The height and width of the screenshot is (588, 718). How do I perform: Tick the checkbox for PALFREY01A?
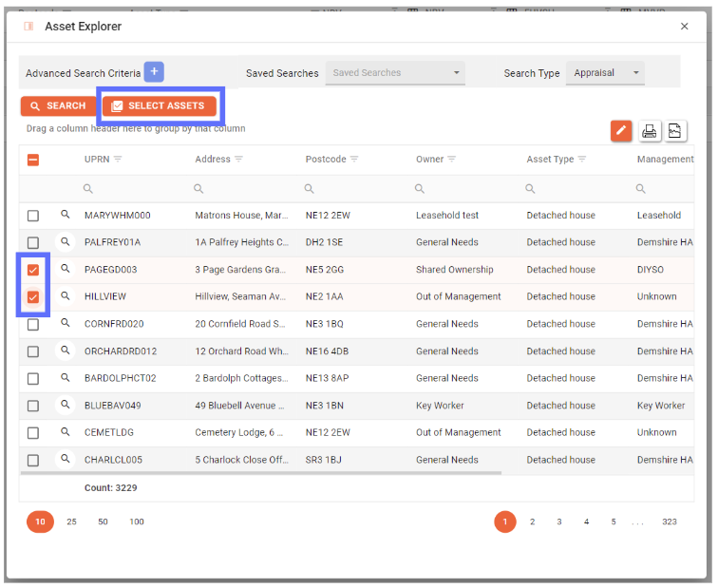click(33, 243)
